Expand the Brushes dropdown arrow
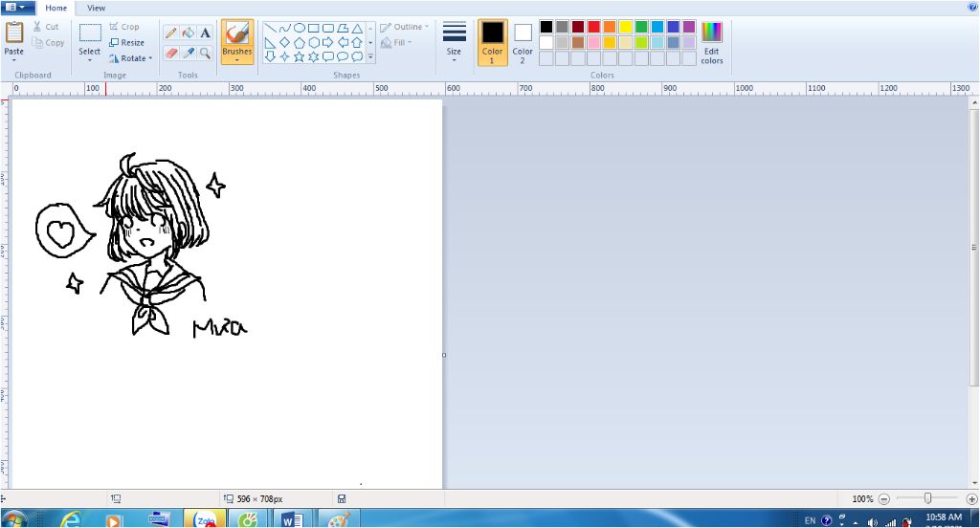The width and height of the screenshot is (980, 528). tap(237, 60)
